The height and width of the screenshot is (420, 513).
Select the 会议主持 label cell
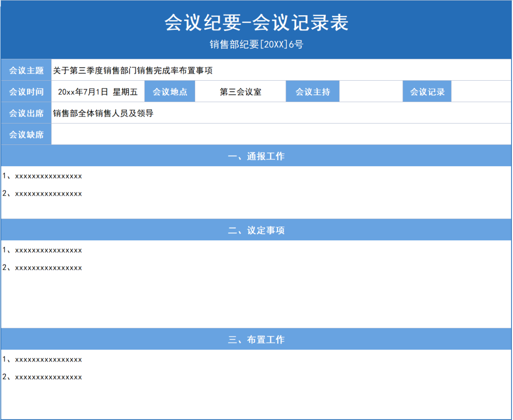(x=313, y=92)
